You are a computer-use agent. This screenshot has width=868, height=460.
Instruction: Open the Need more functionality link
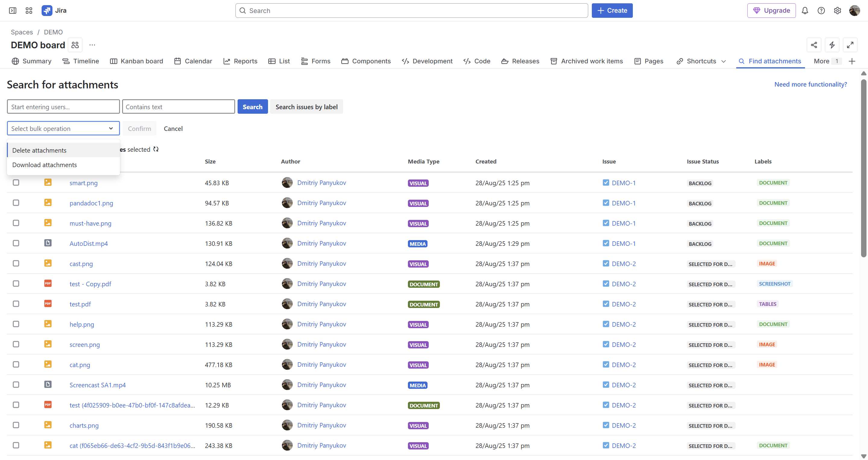(810, 84)
